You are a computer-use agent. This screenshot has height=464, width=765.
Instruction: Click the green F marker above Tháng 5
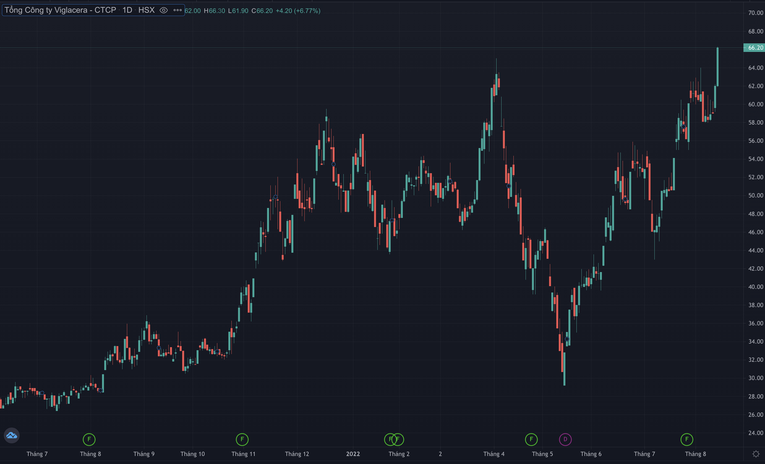point(531,439)
